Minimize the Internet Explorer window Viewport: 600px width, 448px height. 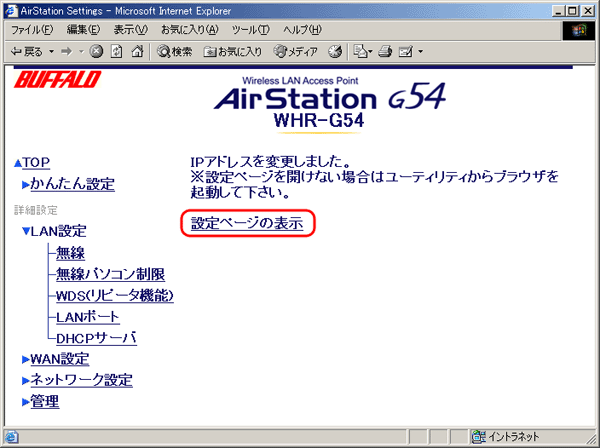pos(559,11)
